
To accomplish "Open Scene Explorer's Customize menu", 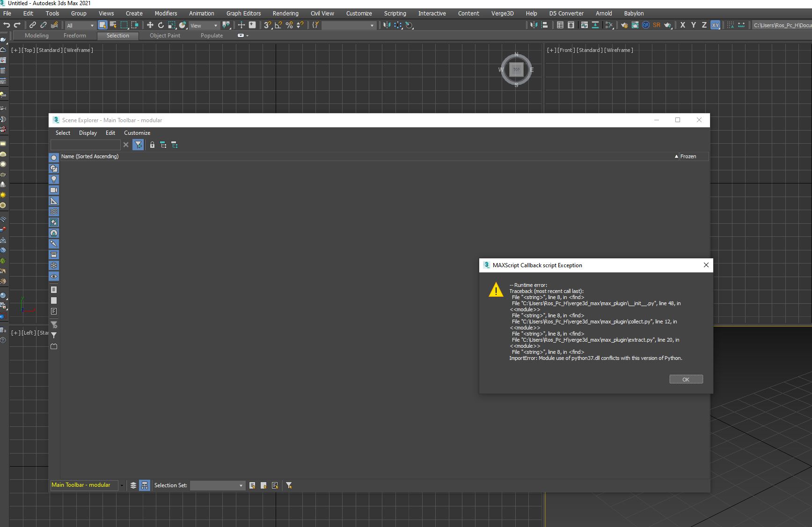I will pyautogui.click(x=137, y=133).
